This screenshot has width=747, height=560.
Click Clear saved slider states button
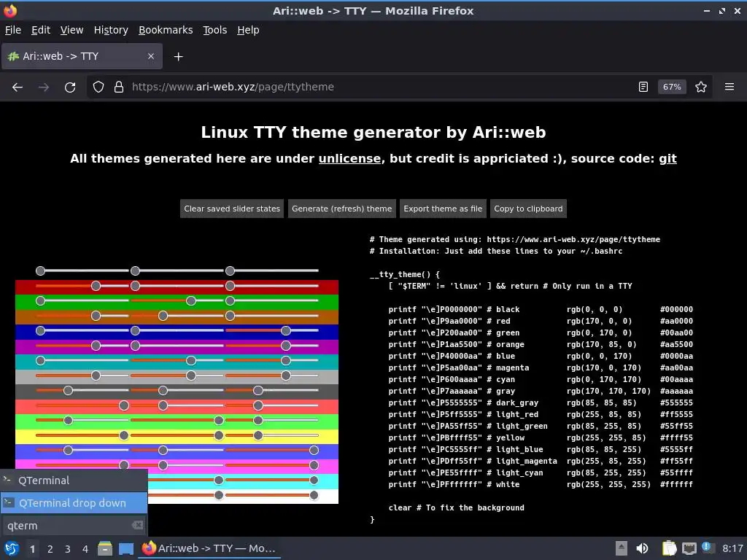coord(232,209)
